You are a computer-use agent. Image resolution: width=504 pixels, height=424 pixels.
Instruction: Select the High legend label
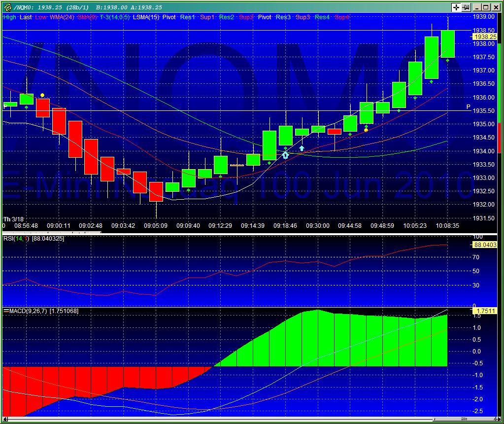(x=9, y=17)
